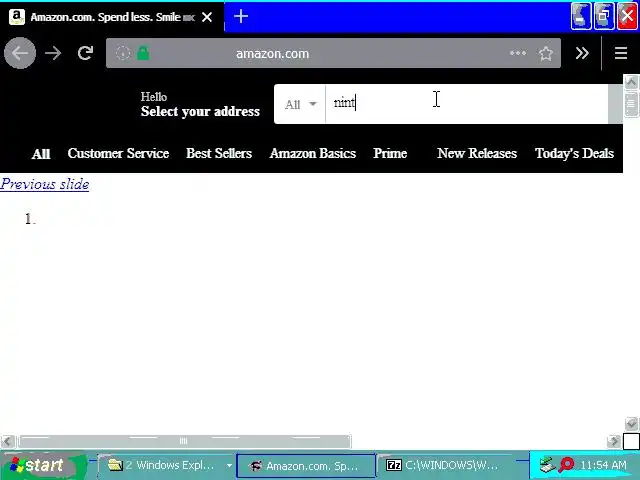Screen dimensions: 640x480
Task: Open Today's Deals page
Action: click(574, 153)
